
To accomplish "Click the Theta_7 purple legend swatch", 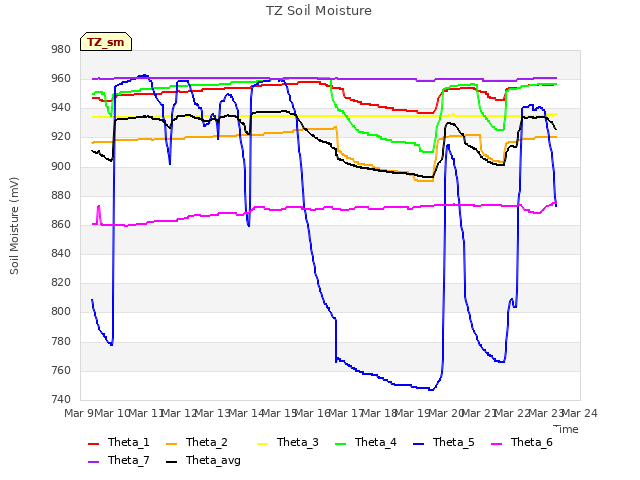I will point(93,462).
